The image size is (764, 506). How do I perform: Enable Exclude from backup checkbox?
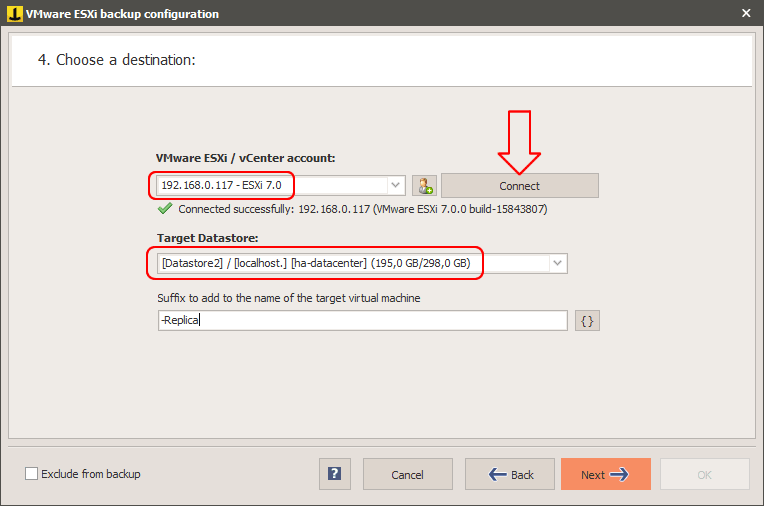pos(31,473)
